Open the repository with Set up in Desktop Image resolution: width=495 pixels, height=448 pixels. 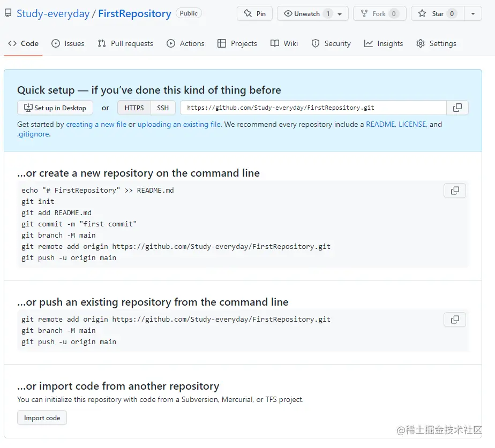55,108
